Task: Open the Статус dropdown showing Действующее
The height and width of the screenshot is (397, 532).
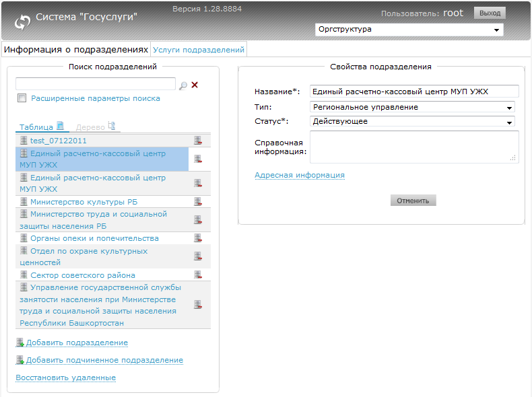Action: pos(412,121)
